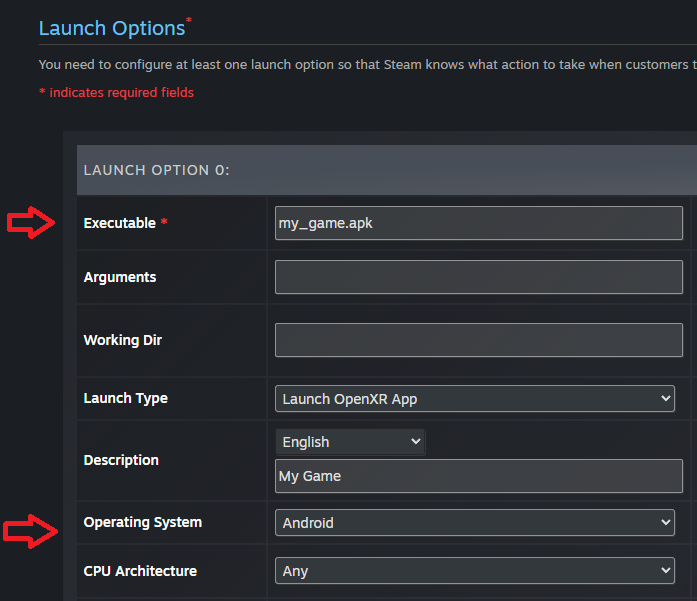Open the Operating System dropdown showing Android
This screenshot has width=697, height=601.
click(475, 522)
